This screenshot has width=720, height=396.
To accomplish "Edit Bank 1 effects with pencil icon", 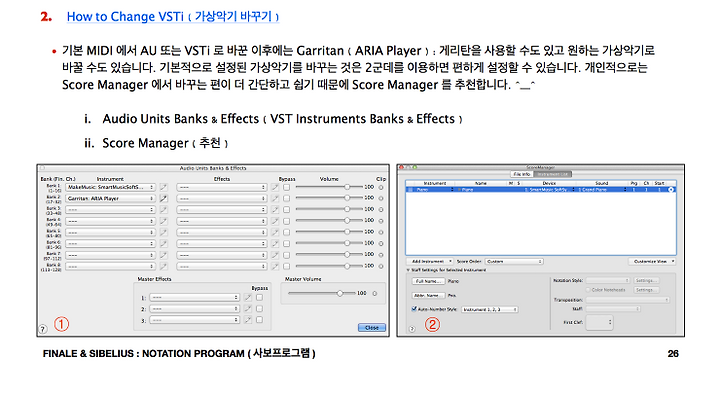I will point(275,187).
